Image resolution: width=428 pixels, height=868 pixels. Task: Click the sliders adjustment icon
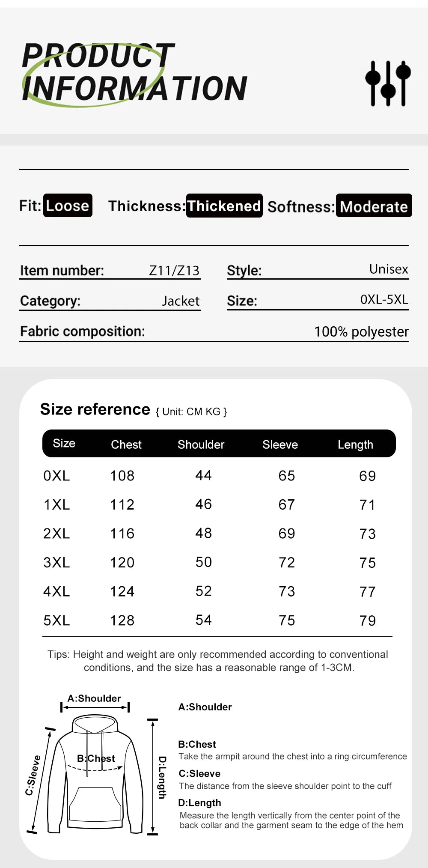388,84
